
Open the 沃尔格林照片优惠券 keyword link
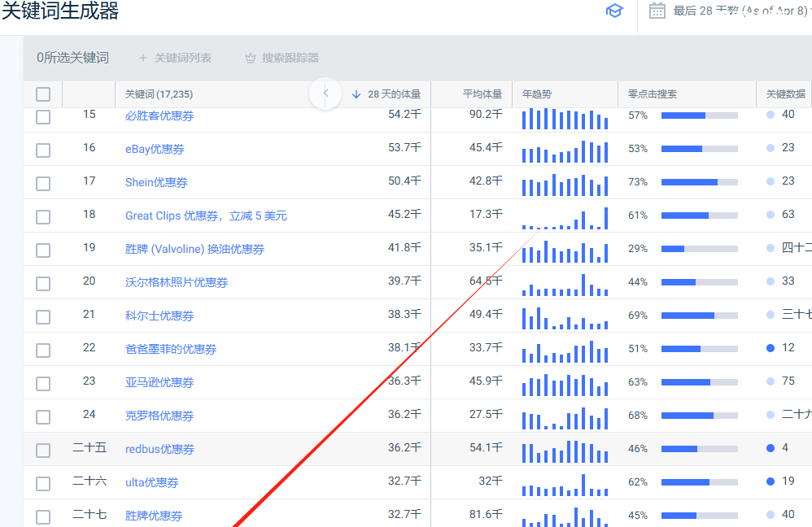pyautogui.click(x=177, y=282)
